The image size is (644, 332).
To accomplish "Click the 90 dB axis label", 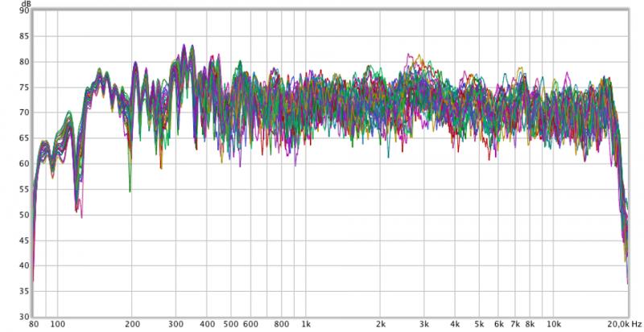I will pos(24,10).
